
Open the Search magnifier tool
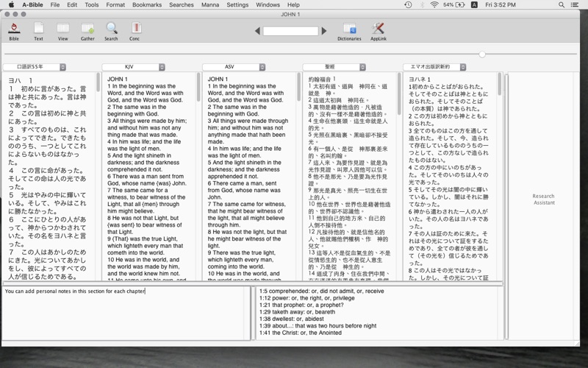(111, 31)
